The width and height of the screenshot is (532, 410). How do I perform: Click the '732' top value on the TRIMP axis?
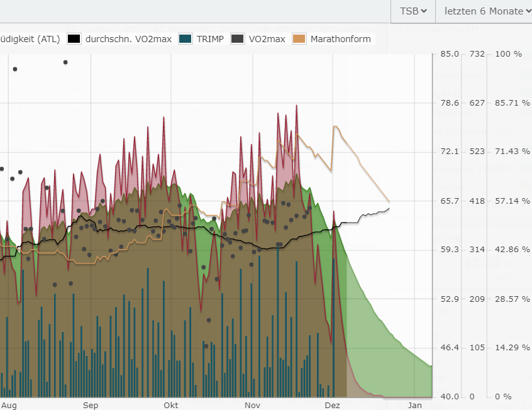point(477,54)
